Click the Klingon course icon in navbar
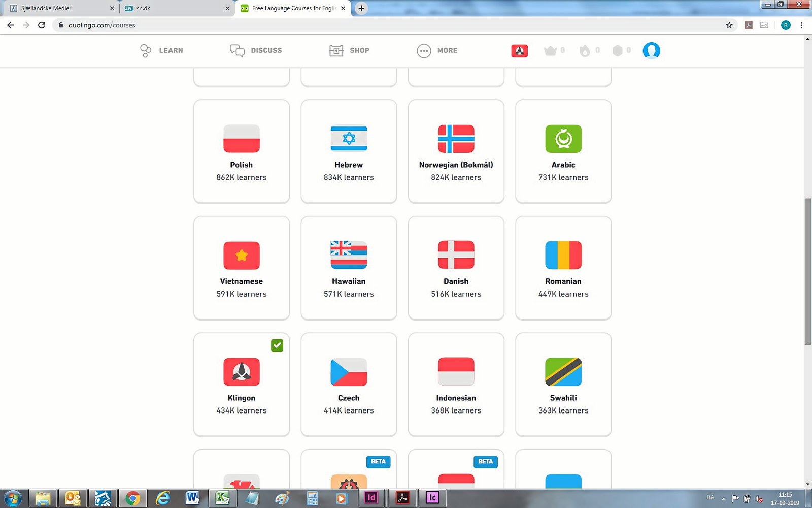Screen dimensions: 812x508 [x=519, y=51]
